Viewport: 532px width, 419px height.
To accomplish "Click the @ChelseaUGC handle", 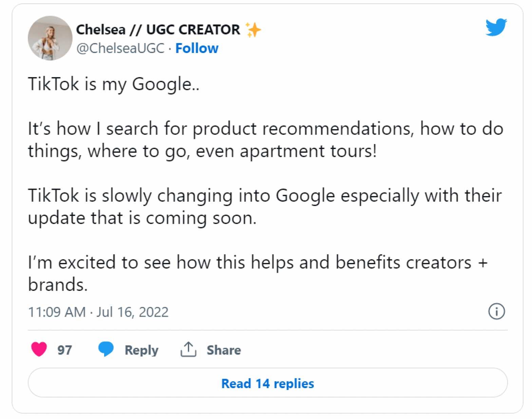I will click(x=120, y=48).
